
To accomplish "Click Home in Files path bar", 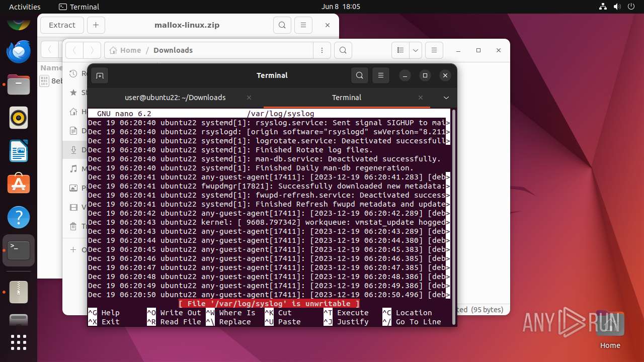I will [x=125, y=50].
